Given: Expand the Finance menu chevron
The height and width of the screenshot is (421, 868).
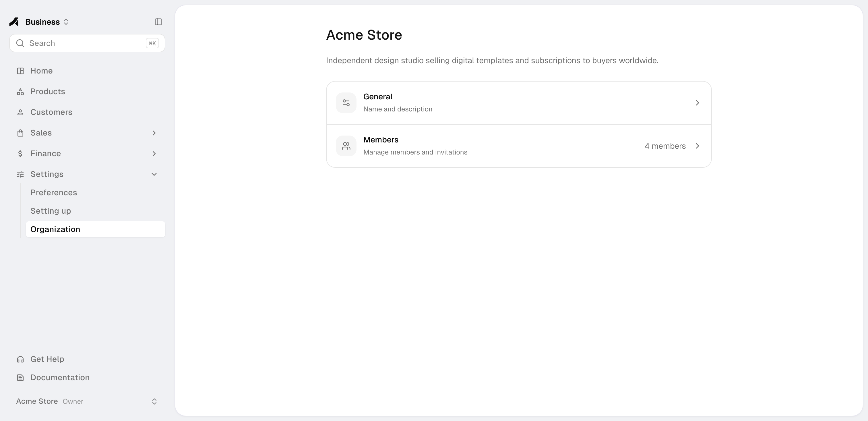Looking at the screenshot, I should tap(154, 154).
